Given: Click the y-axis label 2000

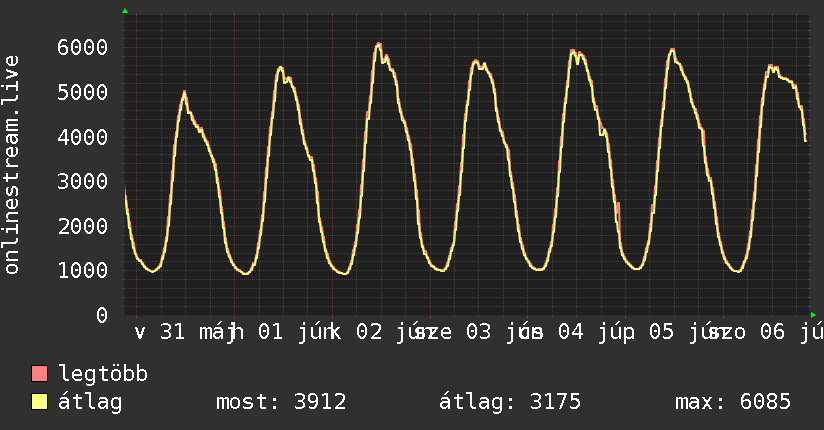Looking at the screenshot, I should 83,227.
